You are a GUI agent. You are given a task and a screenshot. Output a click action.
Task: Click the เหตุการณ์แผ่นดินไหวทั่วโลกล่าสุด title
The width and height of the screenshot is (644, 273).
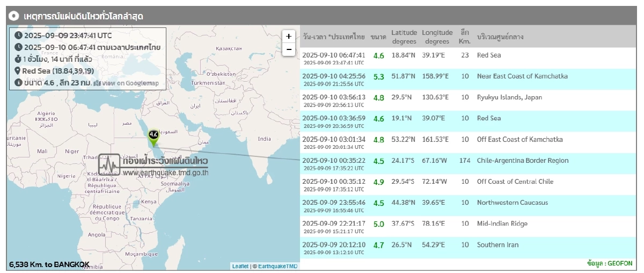(83, 17)
